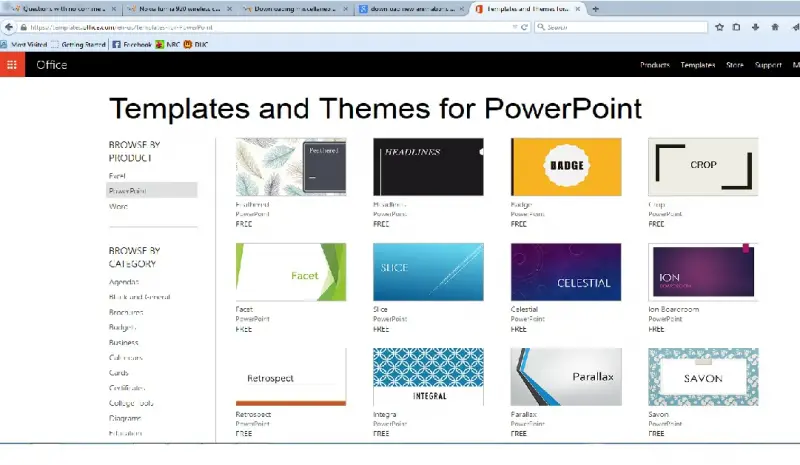Open the Parallax template thumbnail
Screen dimensions: 800x465
point(566,377)
